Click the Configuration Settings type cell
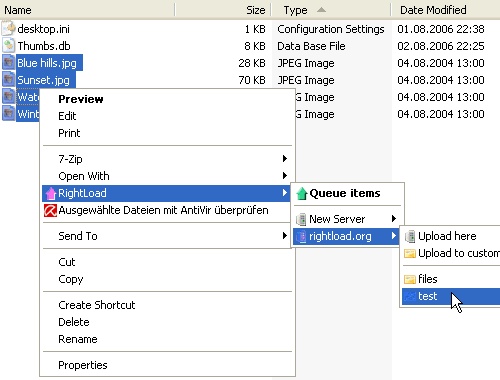500x380 pixels. [331, 29]
